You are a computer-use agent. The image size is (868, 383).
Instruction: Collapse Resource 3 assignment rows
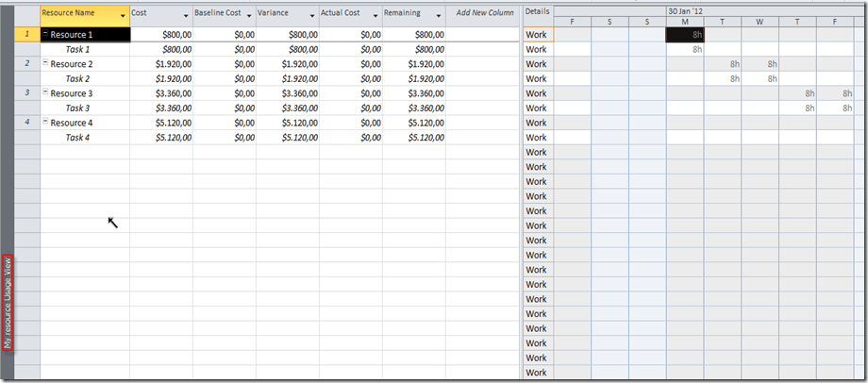[45, 93]
